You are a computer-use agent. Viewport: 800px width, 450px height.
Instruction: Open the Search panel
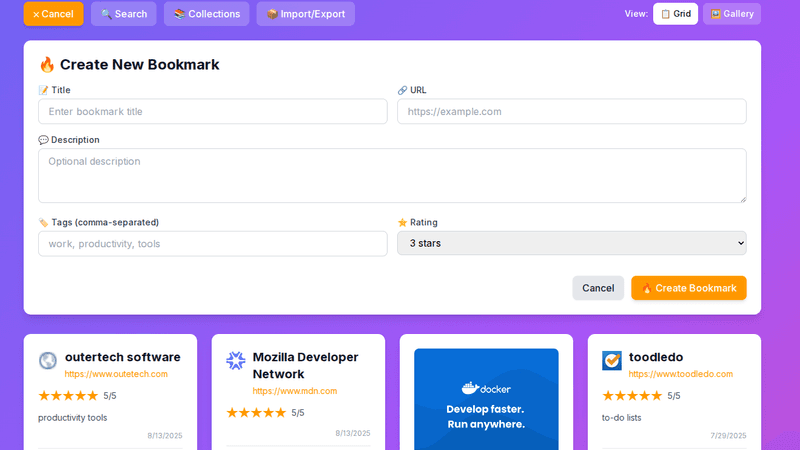pyautogui.click(x=123, y=14)
